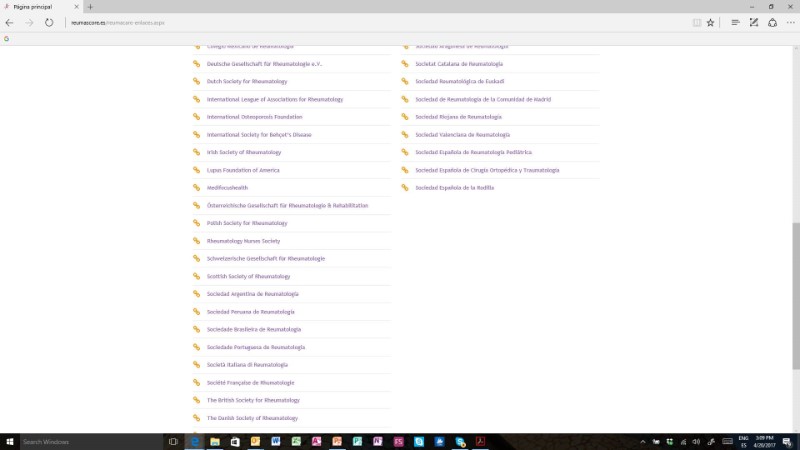Open the Windows Start menu
The width and height of the screenshot is (800, 450).
[10, 442]
